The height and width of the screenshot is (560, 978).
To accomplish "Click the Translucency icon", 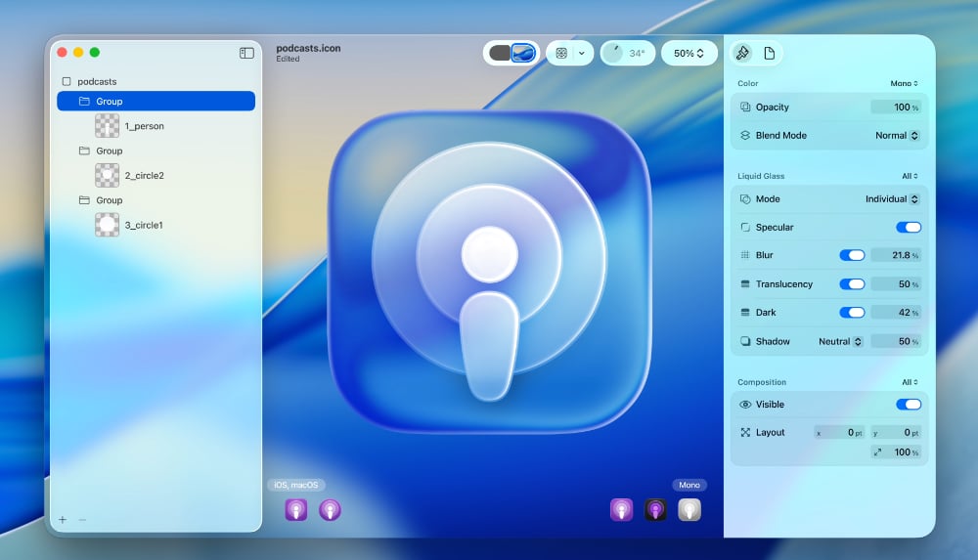I will [744, 283].
